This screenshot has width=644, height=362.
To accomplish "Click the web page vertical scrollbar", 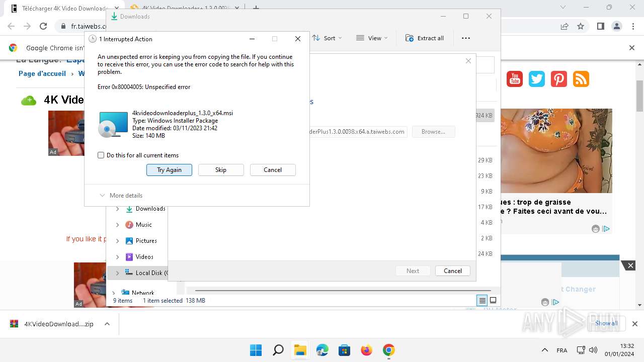I will [640, 96].
